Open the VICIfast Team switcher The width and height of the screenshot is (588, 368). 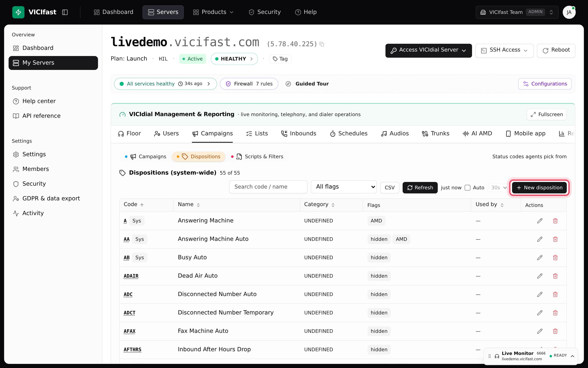(517, 12)
